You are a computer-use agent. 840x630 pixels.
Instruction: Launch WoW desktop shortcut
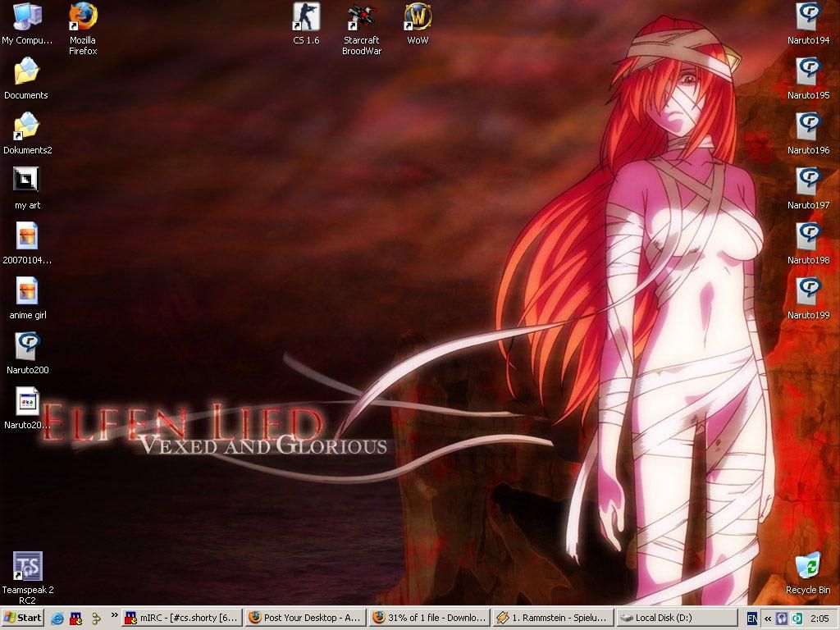418,24
